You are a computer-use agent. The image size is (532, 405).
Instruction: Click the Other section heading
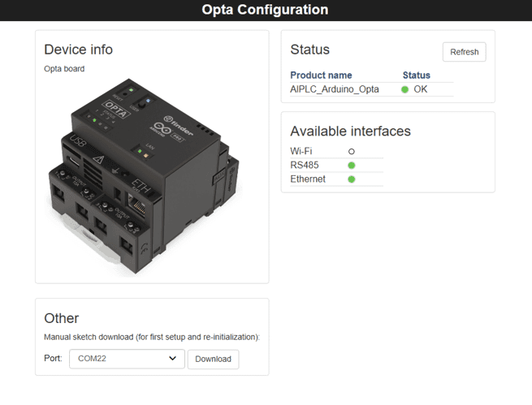pyautogui.click(x=62, y=318)
